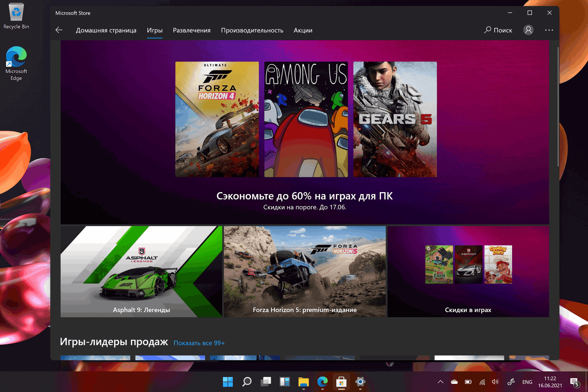
Task: Click the Сэкономьте до 60% sale headline
Action: (x=305, y=196)
